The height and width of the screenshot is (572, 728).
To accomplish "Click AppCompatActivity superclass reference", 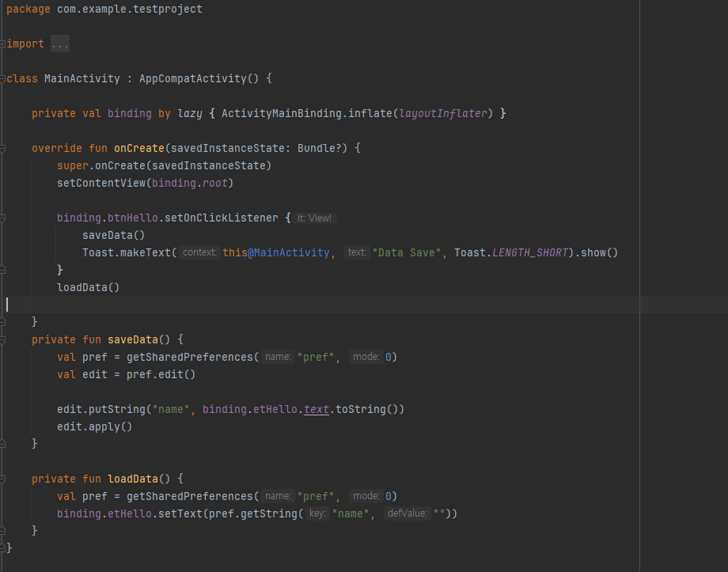I will [x=192, y=78].
